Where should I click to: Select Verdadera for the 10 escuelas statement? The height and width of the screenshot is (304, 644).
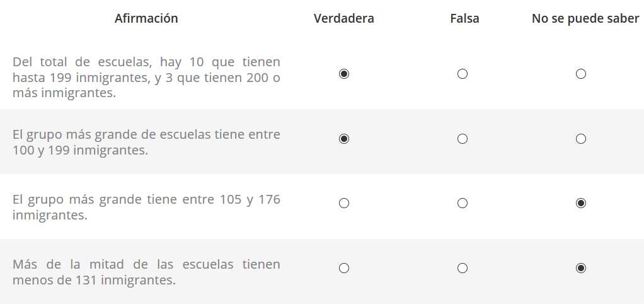tap(344, 74)
